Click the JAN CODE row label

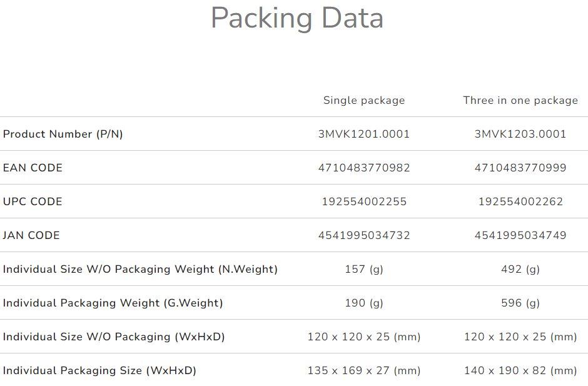(31, 235)
